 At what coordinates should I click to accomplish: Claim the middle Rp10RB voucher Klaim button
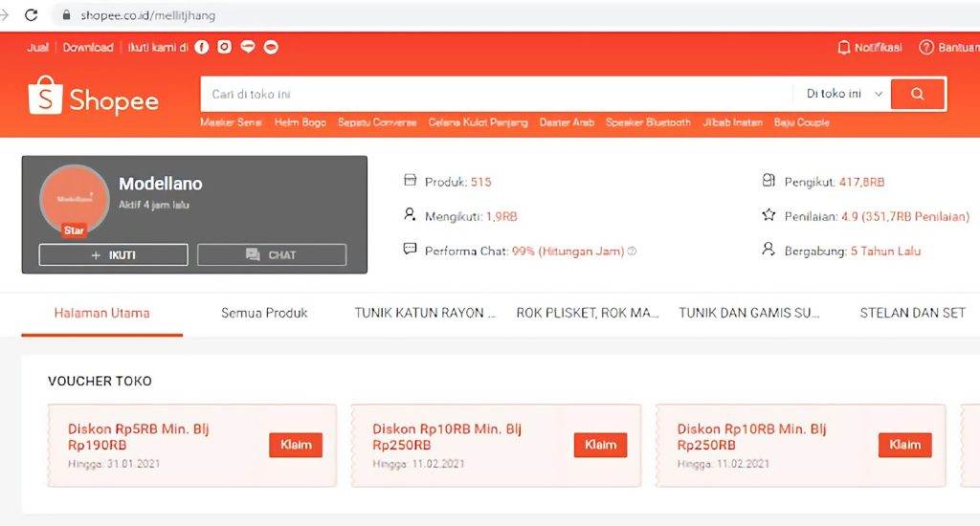click(x=600, y=445)
